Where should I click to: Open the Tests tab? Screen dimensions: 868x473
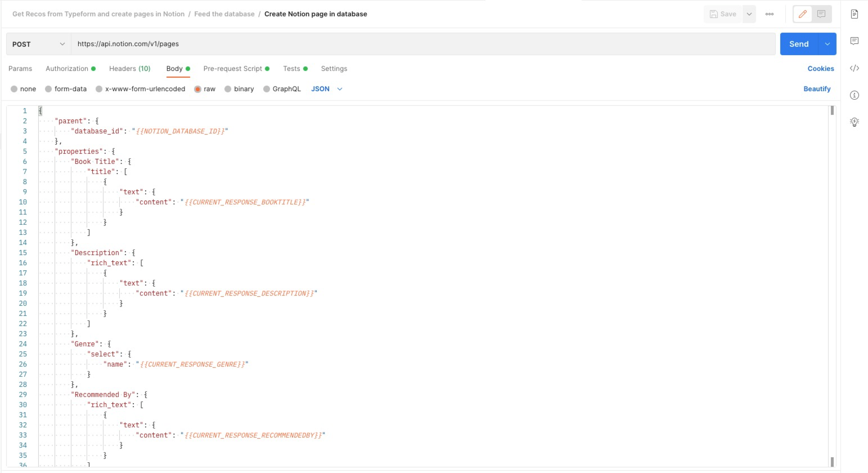[x=295, y=69]
